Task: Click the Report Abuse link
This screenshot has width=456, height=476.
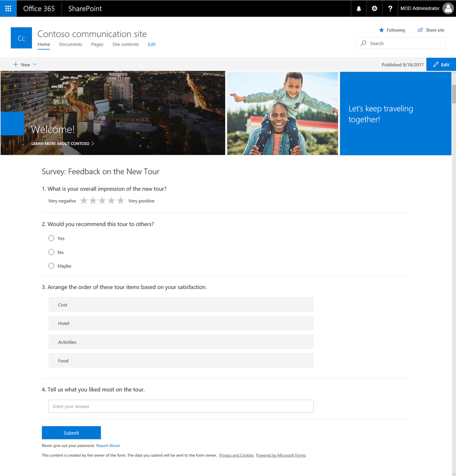Action: click(108, 446)
